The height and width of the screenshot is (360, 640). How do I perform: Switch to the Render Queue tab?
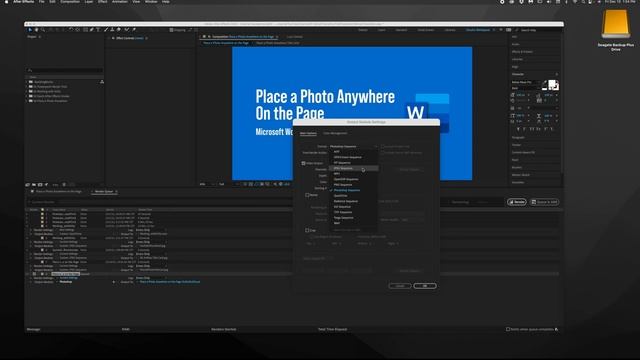point(104,191)
